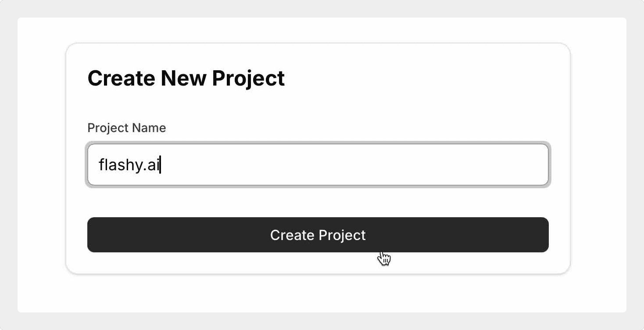Click the Create New Project heading
The image size is (644, 330).
point(186,78)
